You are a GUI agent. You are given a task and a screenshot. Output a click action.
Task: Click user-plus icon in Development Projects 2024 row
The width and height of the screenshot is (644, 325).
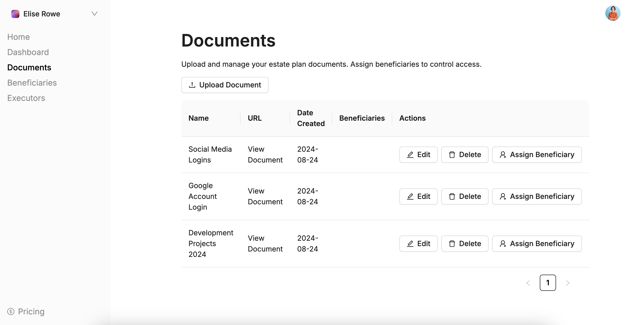(x=503, y=243)
